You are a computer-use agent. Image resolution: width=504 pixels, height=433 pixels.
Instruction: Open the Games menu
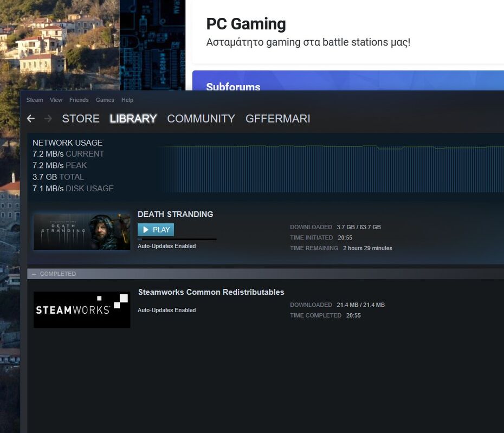pyautogui.click(x=105, y=100)
